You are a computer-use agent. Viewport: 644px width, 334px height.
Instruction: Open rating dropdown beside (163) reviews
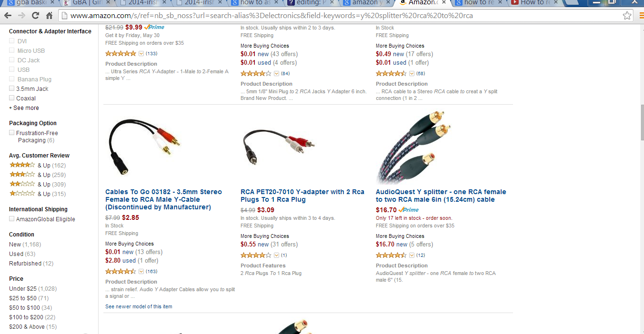pyautogui.click(x=141, y=271)
